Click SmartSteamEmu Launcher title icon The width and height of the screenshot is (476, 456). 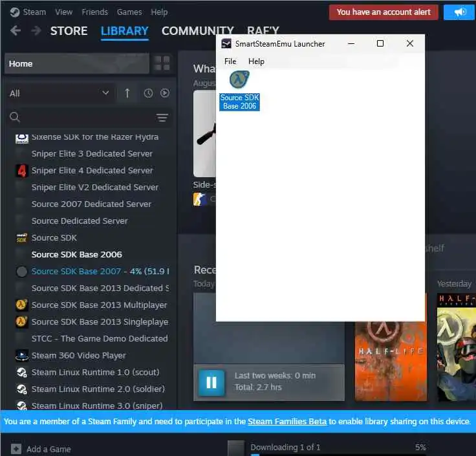(x=226, y=44)
